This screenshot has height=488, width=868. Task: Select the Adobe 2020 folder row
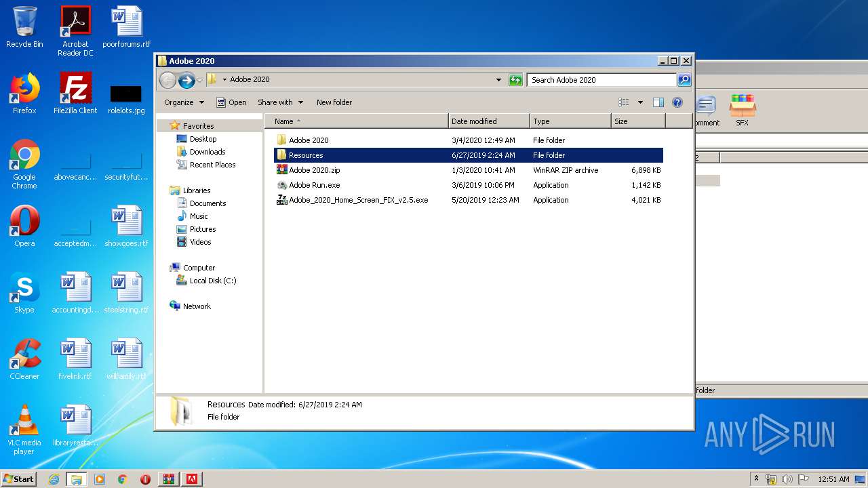[x=469, y=140]
